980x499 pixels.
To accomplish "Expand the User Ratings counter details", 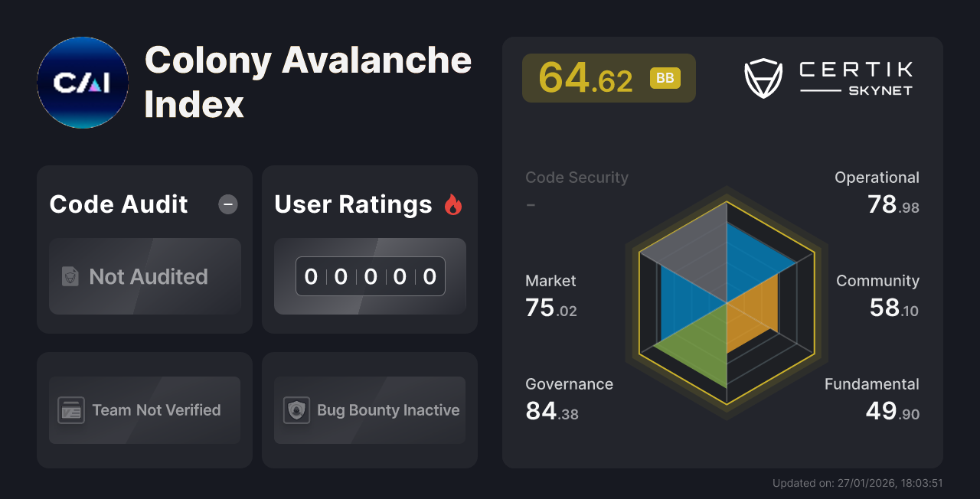I will tap(369, 276).
